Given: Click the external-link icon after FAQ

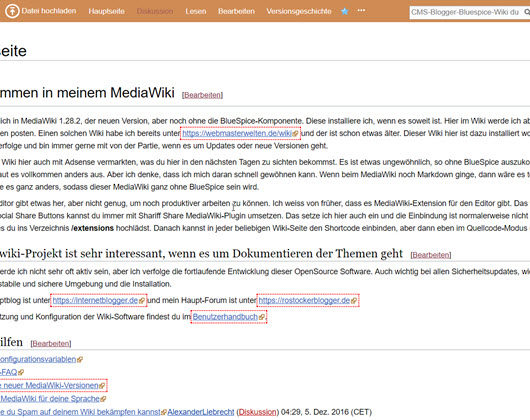Looking at the screenshot, I should [21, 373].
